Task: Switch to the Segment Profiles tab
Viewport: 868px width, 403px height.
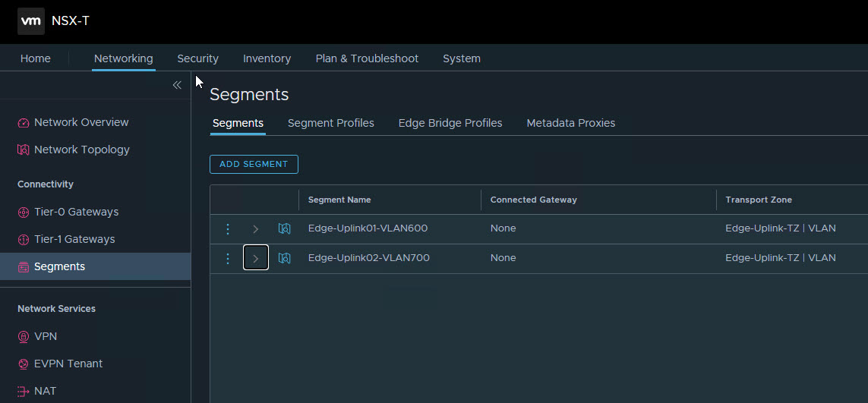Action: (x=330, y=123)
